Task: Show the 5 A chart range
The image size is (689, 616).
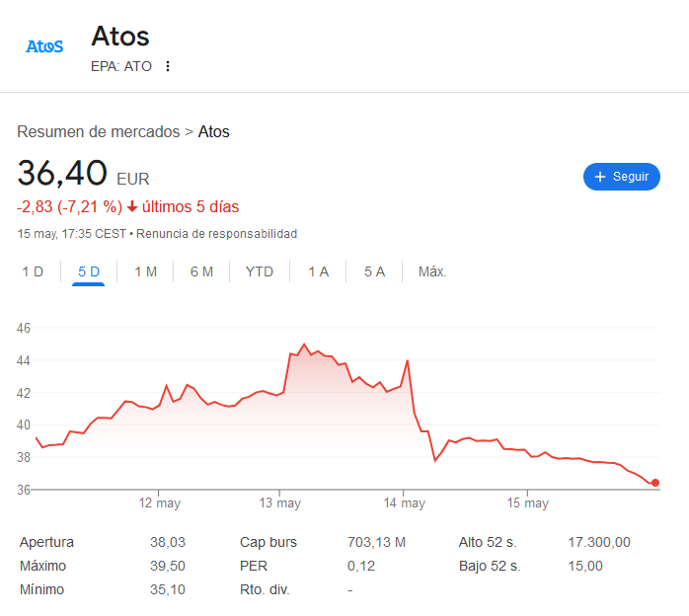Action: click(x=374, y=271)
